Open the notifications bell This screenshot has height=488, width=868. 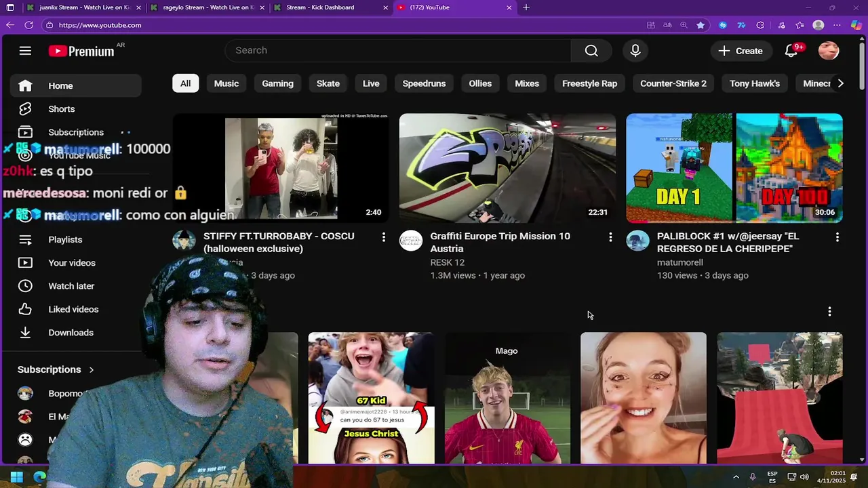(x=791, y=51)
